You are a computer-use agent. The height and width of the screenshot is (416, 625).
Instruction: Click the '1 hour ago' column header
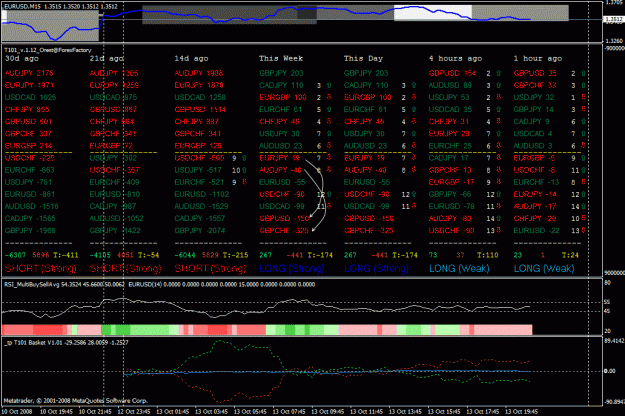(x=538, y=58)
